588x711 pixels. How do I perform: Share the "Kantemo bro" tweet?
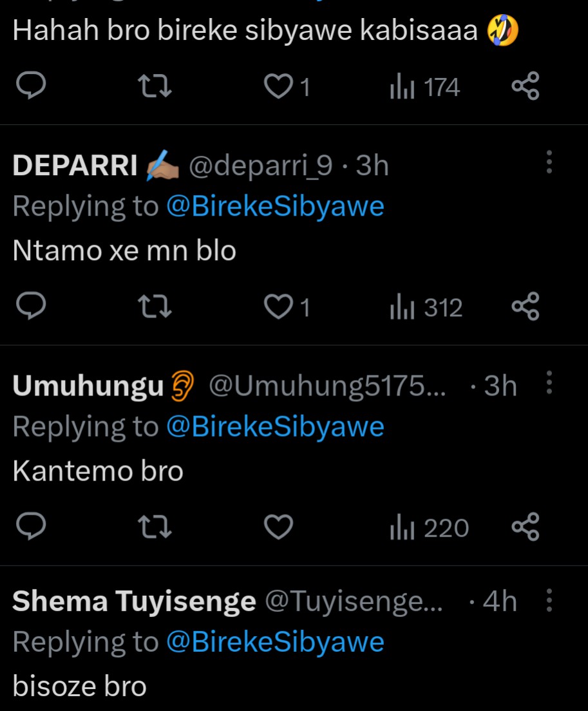[x=525, y=528]
